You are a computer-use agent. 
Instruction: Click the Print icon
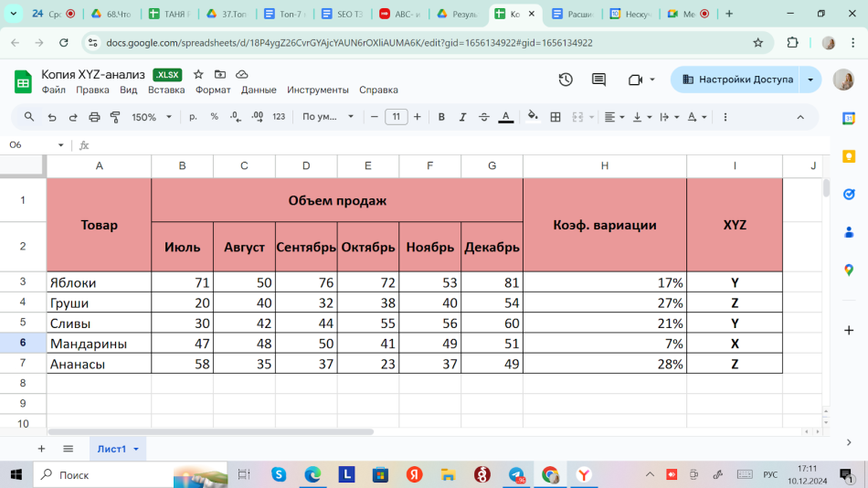pos(94,117)
